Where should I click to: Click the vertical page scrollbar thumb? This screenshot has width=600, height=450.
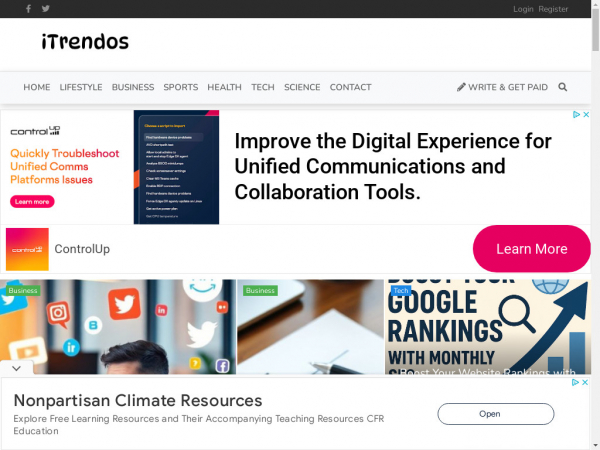click(595, 30)
